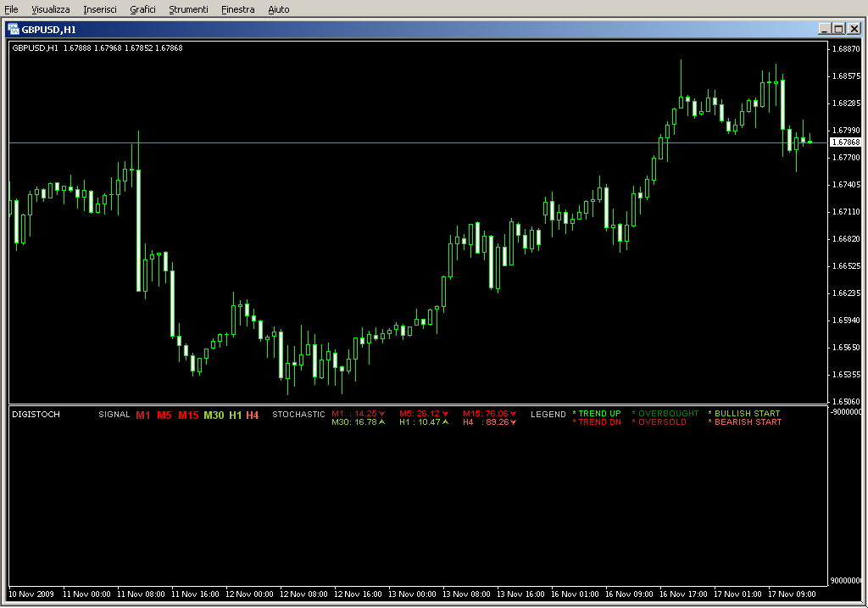Click the 11 Nov 08:00 time axis label
The width and height of the screenshot is (868, 608).
[141, 594]
